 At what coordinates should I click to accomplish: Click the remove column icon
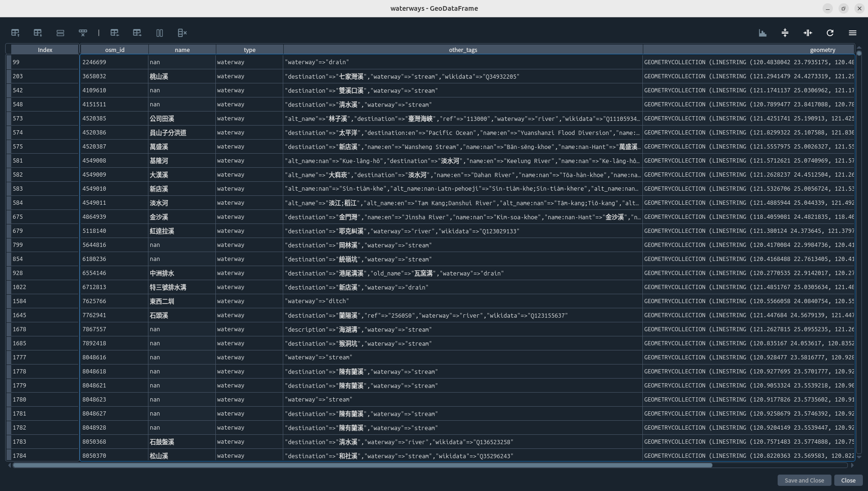[182, 33]
